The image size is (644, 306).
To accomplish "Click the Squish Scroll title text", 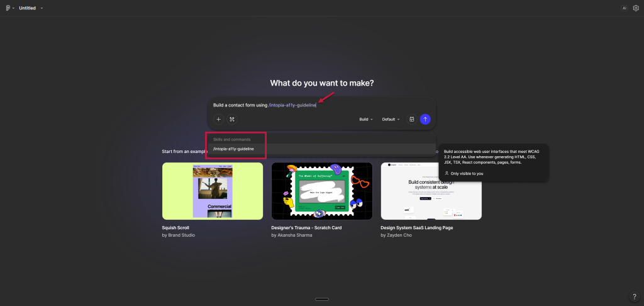I will click(x=175, y=227).
